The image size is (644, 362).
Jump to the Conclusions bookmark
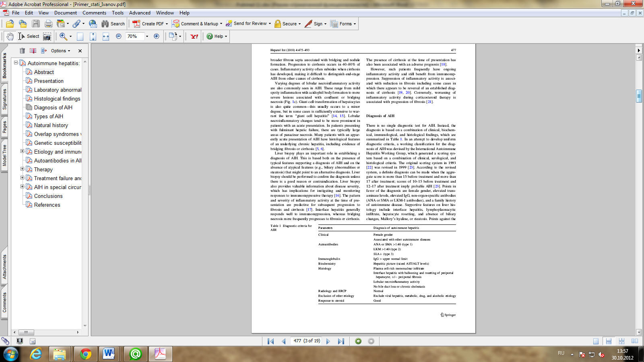(48, 196)
